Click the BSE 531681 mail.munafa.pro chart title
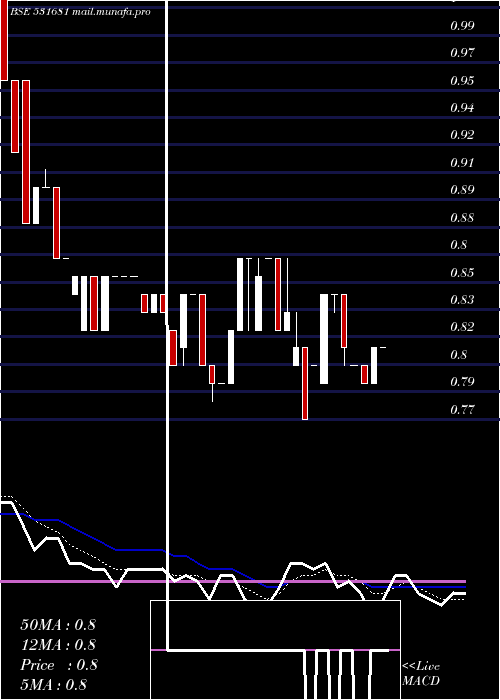 tap(80, 12)
